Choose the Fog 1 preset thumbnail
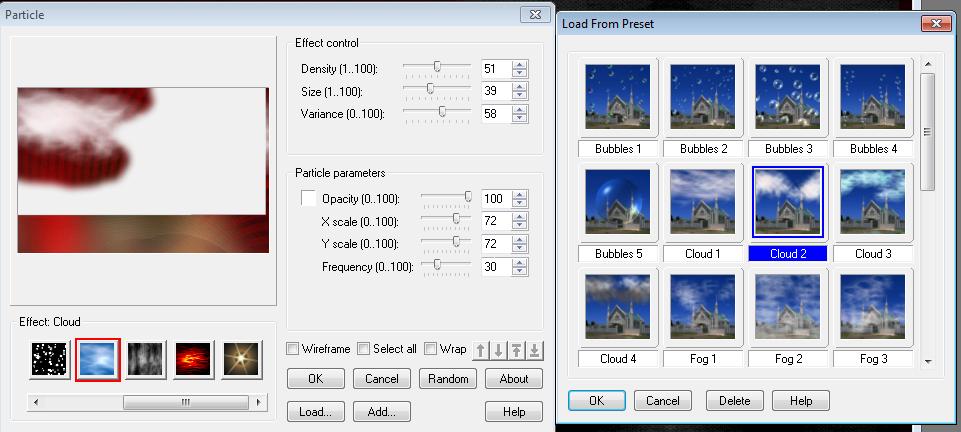Viewport: 961px width, 432px height. tap(703, 306)
